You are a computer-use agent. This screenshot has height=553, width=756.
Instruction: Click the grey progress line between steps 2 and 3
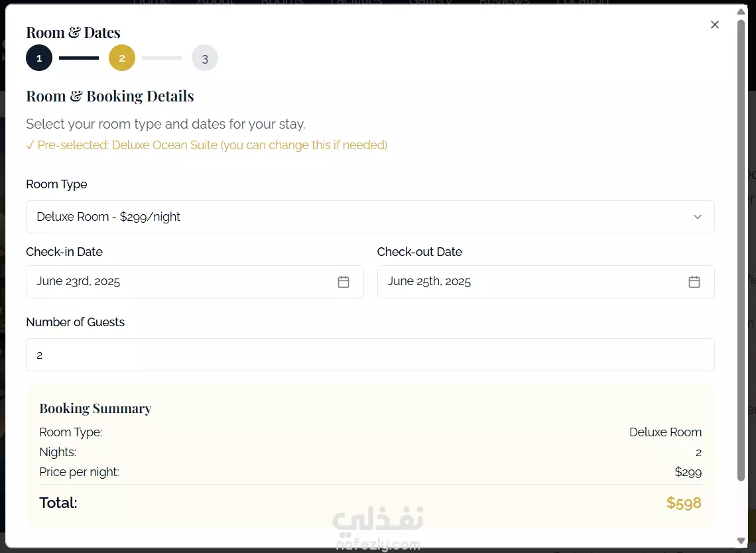tap(162, 58)
